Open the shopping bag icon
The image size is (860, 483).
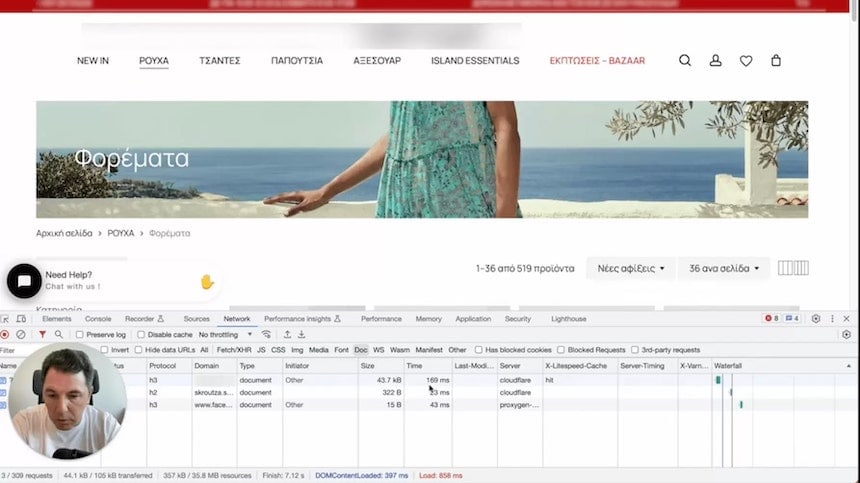click(776, 61)
